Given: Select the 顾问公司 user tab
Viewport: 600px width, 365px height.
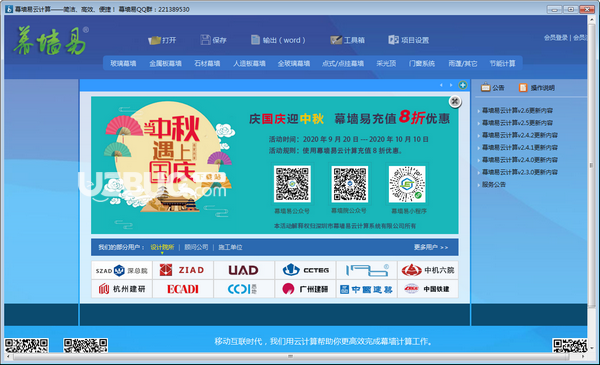Looking at the screenshot, I should click(x=196, y=247).
